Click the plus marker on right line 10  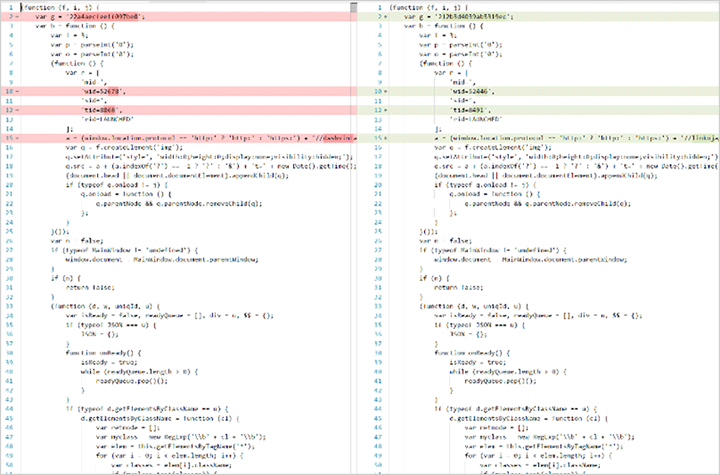[x=387, y=91]
